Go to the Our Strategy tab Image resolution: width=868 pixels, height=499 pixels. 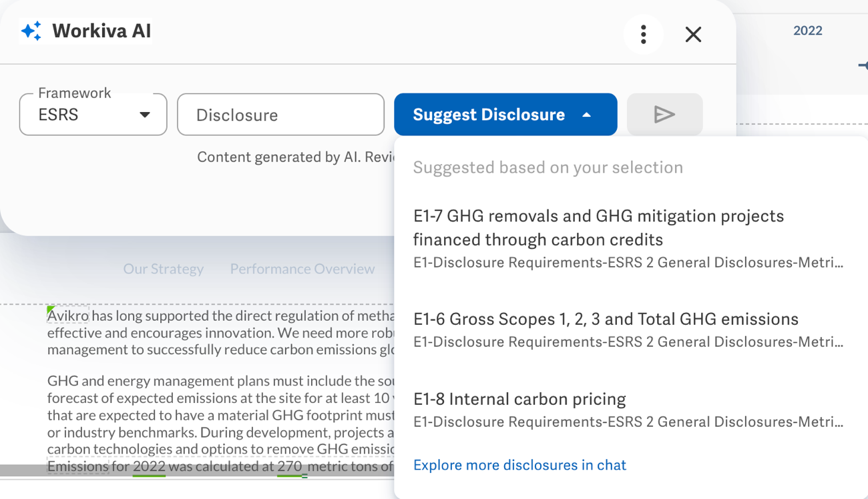click(163, 269)
